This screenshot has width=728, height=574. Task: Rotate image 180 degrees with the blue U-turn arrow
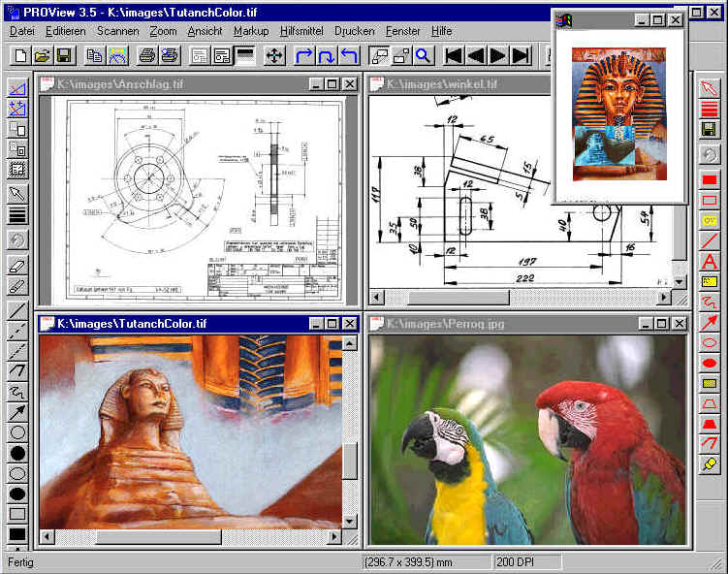(x=326, y=55)
